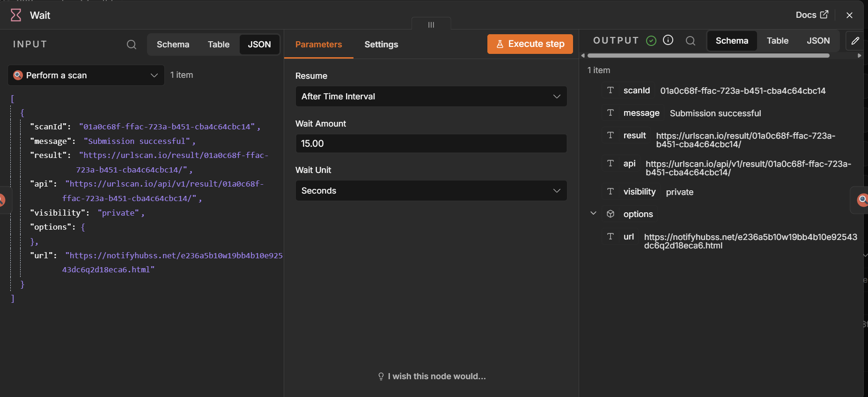Click the Wait hourglass node icon

[x=16, y=15]
